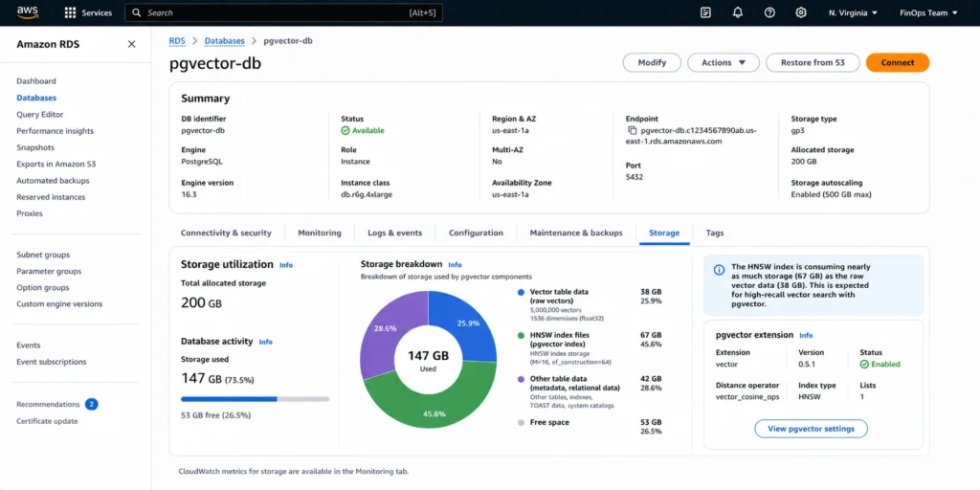
Task: Click the blue Vector table data legend dot
Action: [521, 292]
